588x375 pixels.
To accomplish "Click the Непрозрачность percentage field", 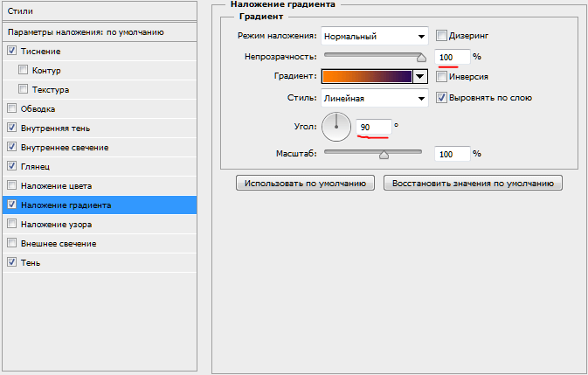I will pyautogui.click(x=452, y=57).
